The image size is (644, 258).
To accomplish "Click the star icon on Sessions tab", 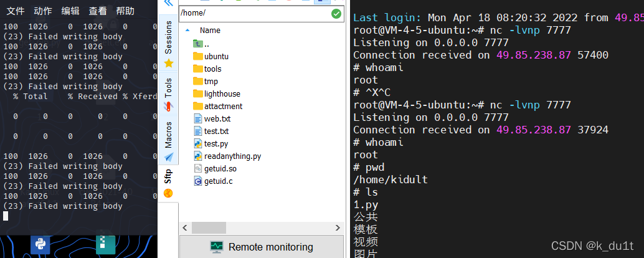I will (168, 64).
